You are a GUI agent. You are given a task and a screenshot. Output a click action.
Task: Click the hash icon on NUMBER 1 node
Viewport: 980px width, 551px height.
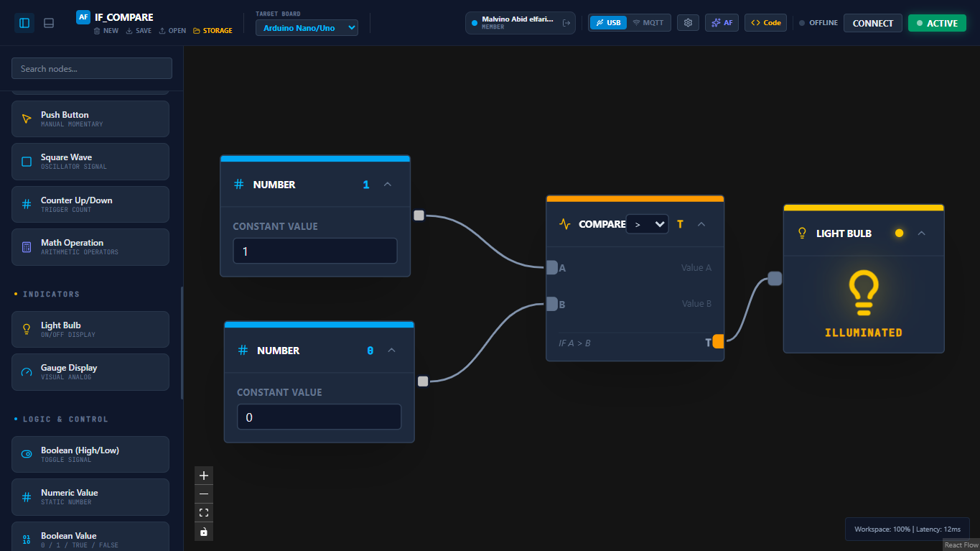point(239,185)
